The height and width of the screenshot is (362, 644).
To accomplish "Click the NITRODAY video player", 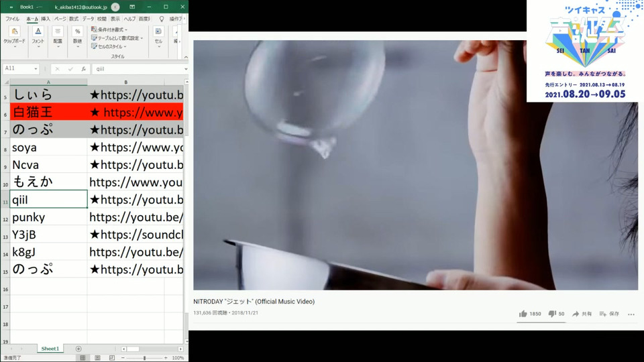I will coord(416,165).
